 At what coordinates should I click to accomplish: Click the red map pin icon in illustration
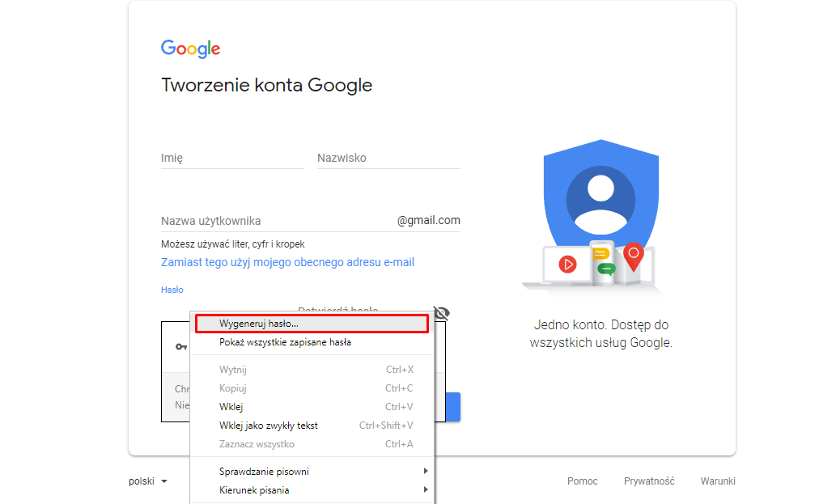[634, 256]
